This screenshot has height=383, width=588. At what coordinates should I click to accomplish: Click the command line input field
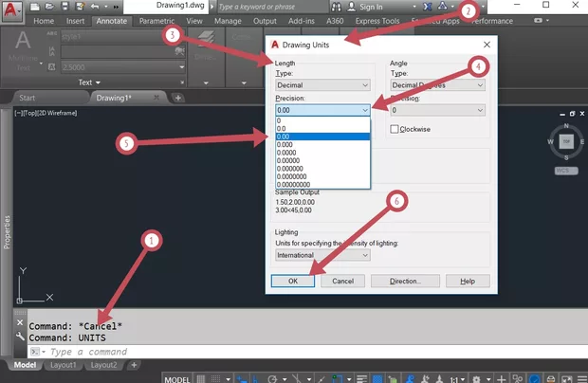pyautogui.click(x=190, y=352)
